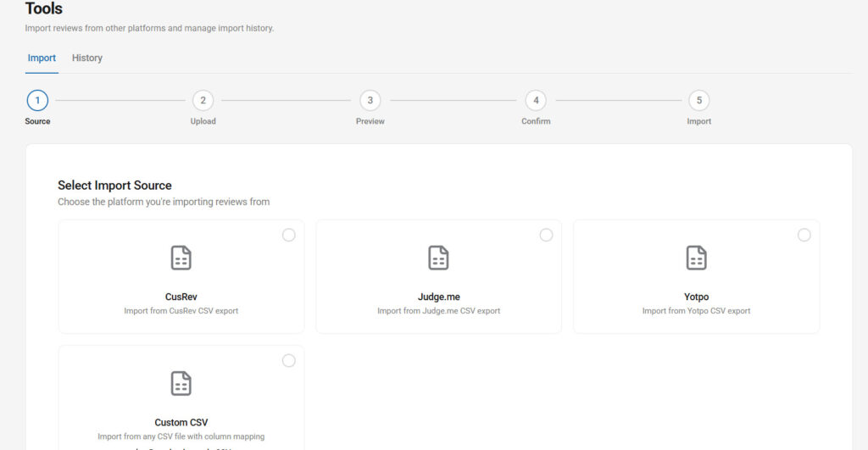Viewport: 868px width, 450px height.
Task: Click the Yotpo card title
Action: [x=697, y=297]
